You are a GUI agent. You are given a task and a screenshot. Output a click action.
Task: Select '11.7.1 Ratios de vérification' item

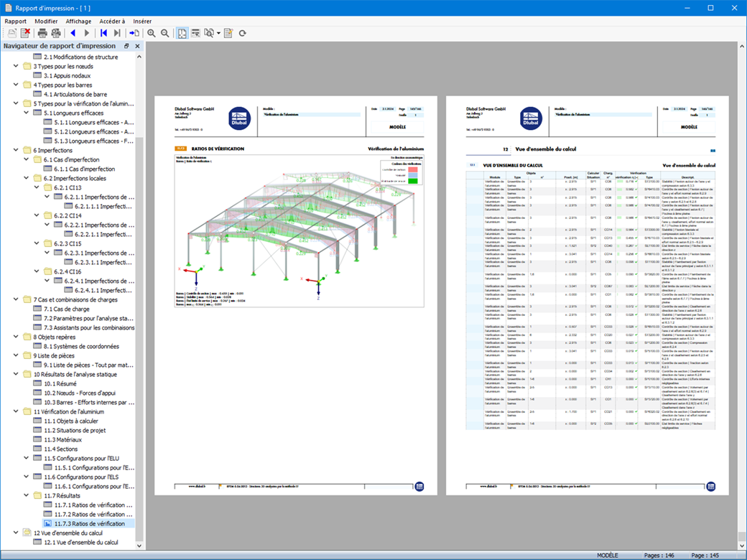93,505
